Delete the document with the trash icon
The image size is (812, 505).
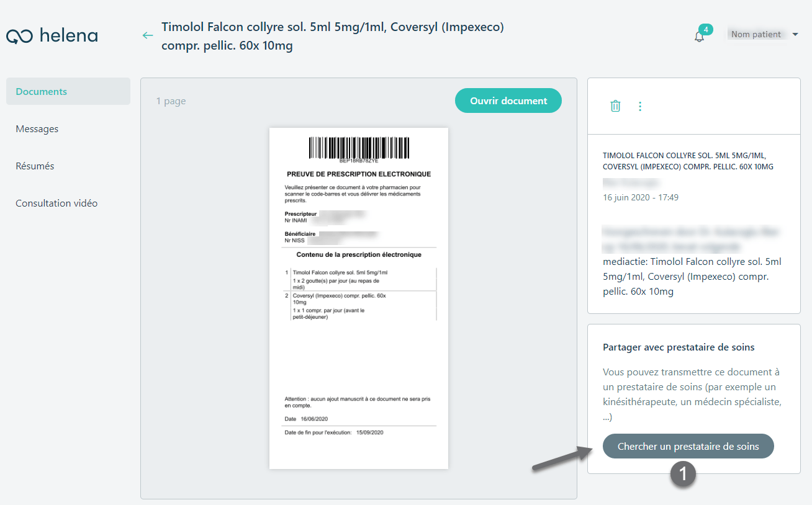[x=615, y=106]
